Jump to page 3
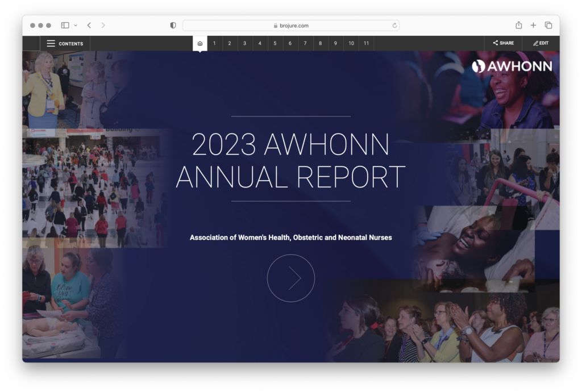Viewport: 582px width, 392px height. [x=244, y=43]
